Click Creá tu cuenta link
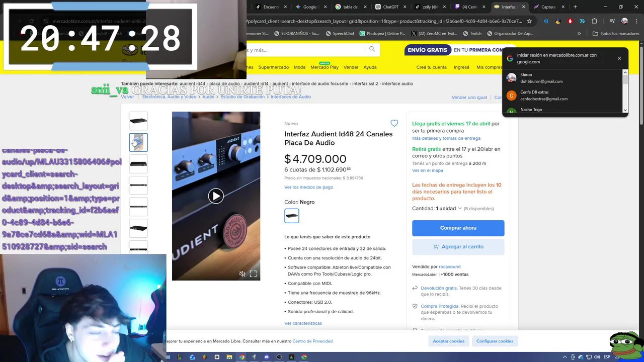The height and width of the screenshot is (362, 644). 431,67
